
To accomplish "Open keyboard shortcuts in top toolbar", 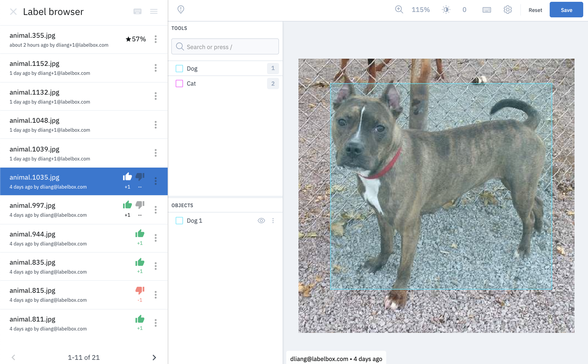I will coord(487,10).
